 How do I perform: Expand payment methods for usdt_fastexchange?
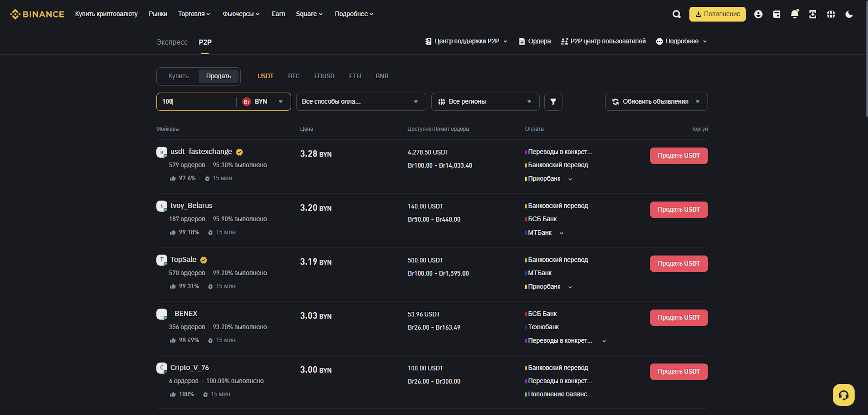[x=570, y=179]
